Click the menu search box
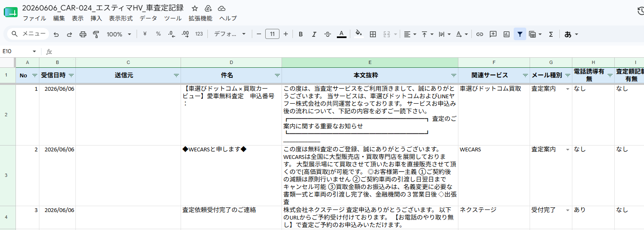 tap(28, 34)
